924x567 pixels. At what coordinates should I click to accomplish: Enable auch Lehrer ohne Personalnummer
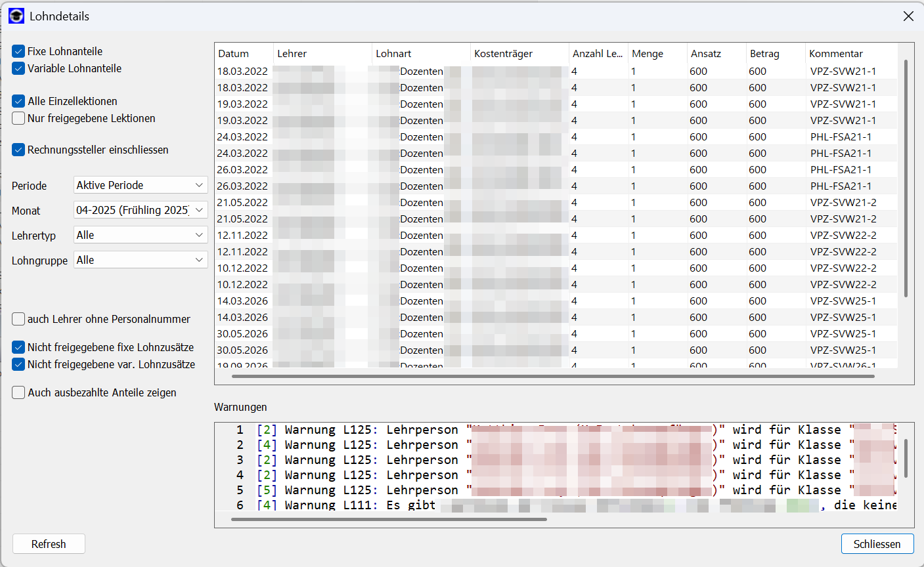18,319
